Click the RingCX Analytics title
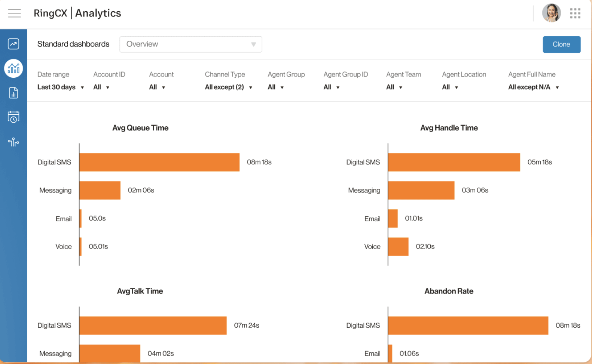This screenshot has width=592, height=364. (x=77, y=13)
